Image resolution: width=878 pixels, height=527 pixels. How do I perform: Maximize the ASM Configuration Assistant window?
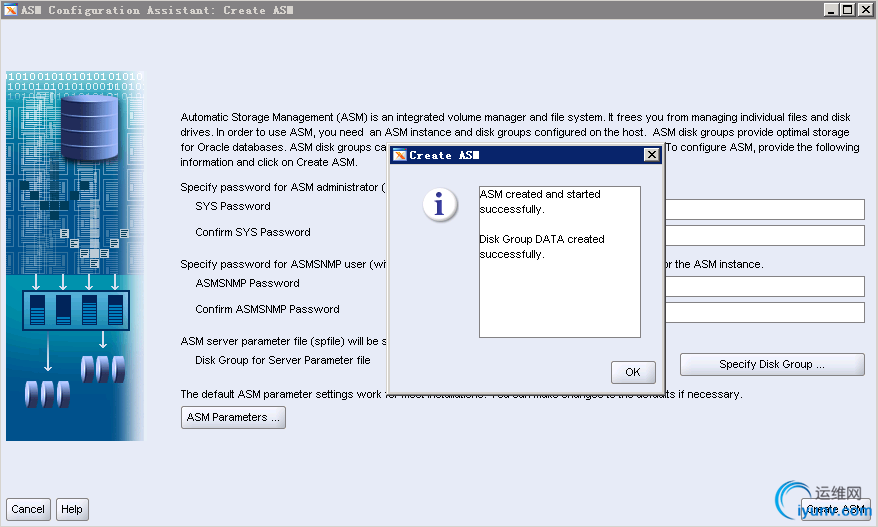pyautogui.click(x=848, y=10)
